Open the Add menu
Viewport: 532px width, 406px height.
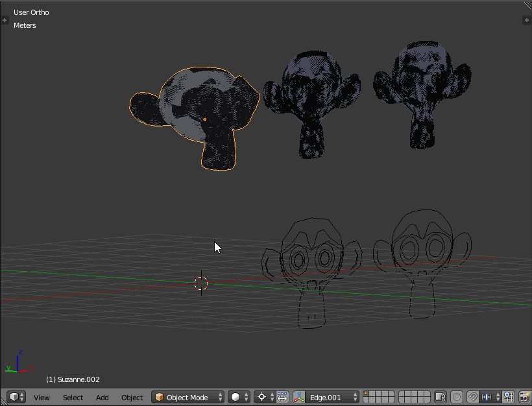pyautogui.click(x=102, y=398)
